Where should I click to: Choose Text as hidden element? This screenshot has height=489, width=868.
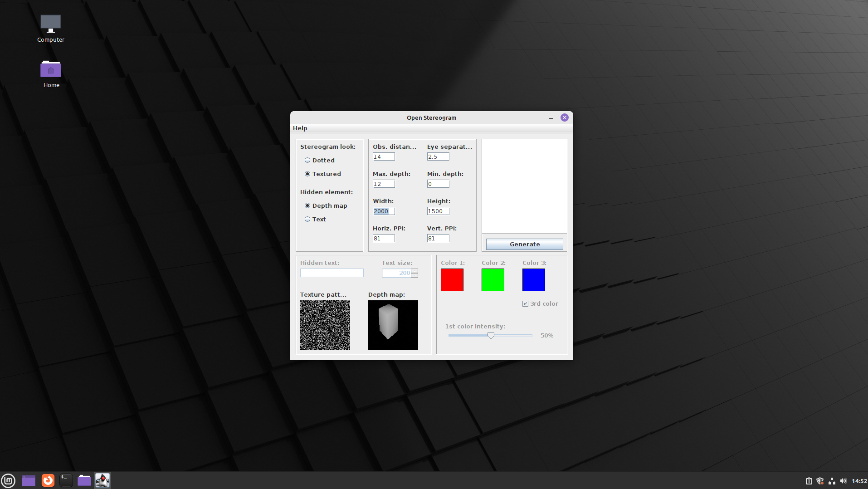pos(307,219)
